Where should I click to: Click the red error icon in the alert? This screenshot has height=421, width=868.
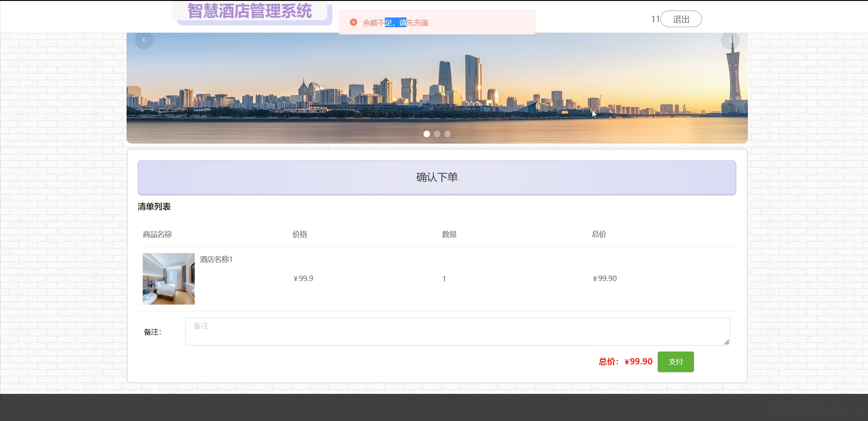pos(353,22)
